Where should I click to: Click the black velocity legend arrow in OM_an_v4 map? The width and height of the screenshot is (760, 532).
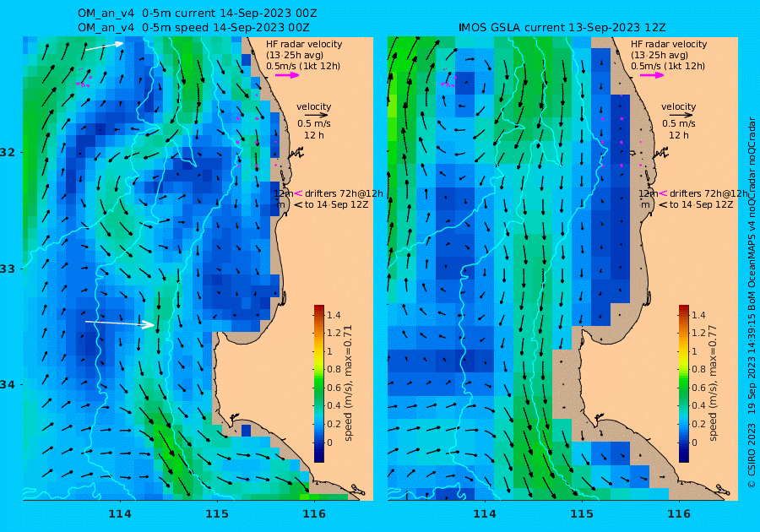pos(317,116)
